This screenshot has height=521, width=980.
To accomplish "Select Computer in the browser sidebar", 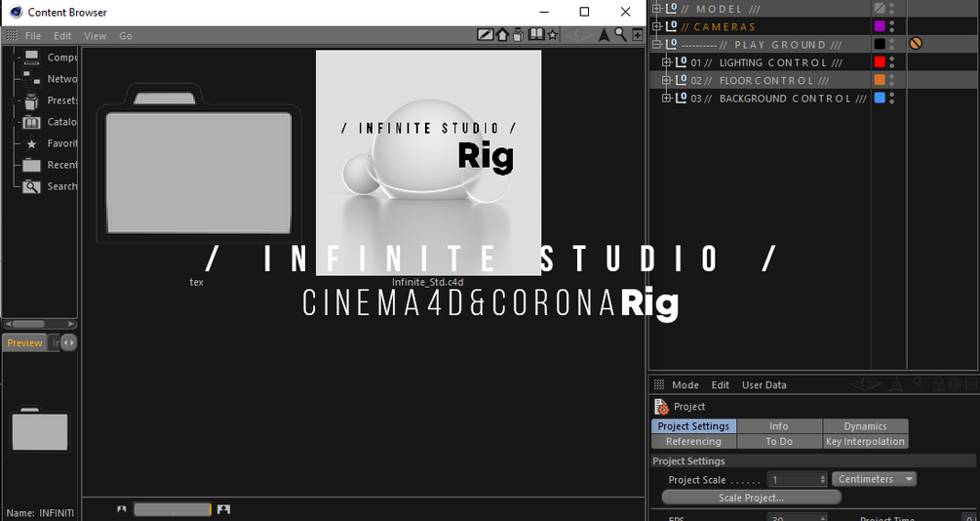I will pos(51,58).
